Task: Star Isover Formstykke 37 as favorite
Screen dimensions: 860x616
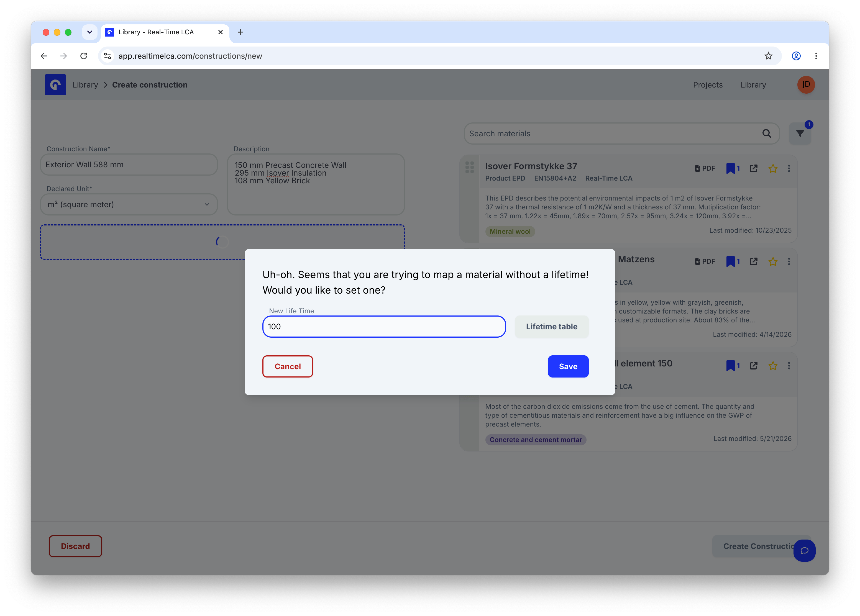Action: tap(772, 168)
